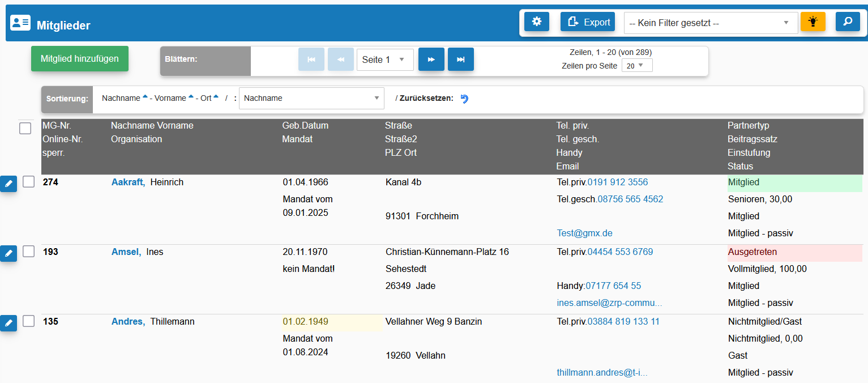Click the 'Geb.Datum' column header
Image resolution: width=868 pixels, height=383 pixels.
click(305, 125)
